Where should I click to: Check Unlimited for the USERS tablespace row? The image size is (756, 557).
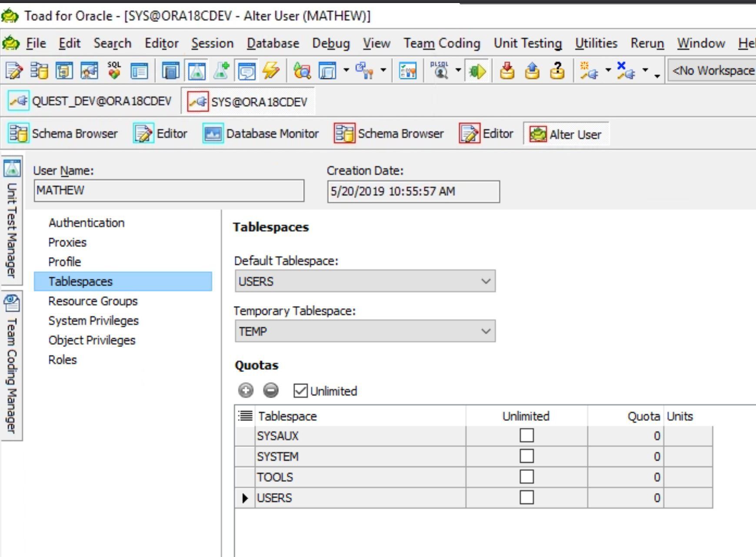[526, 497]
